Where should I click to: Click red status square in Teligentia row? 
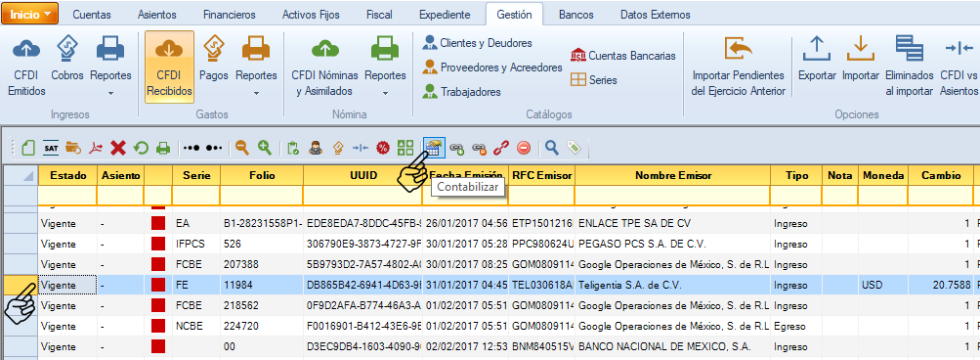click(158, 285)
